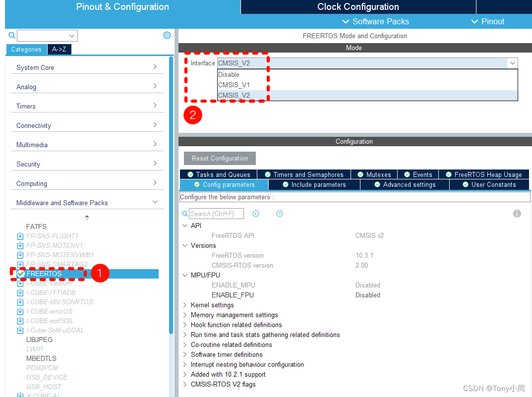Click download icon next to I-CUBE-UNISONRTOS
Screen dimensions: 532x397
20,302
